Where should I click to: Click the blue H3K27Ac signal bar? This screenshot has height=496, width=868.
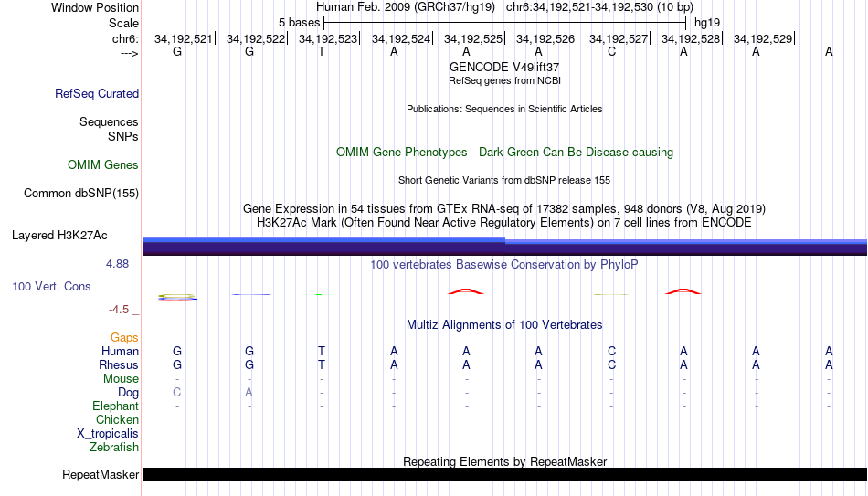[x=504, y=247]
